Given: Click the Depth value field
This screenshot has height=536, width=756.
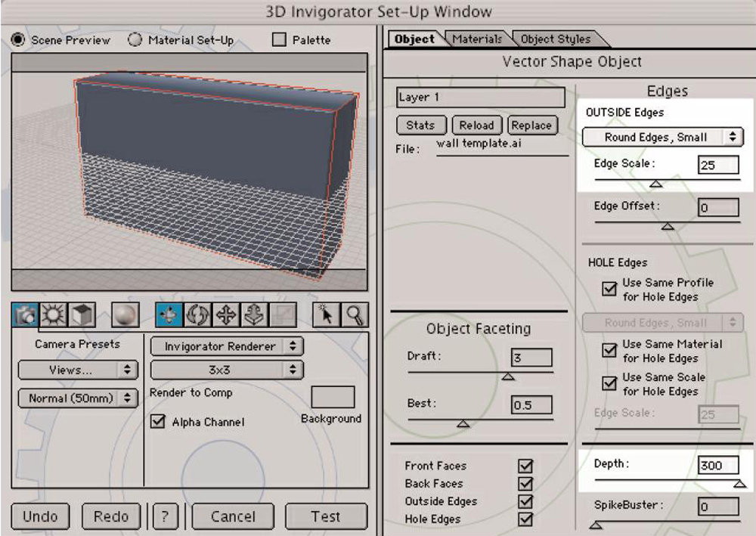Looking at the screenshot, I should 718,465.
